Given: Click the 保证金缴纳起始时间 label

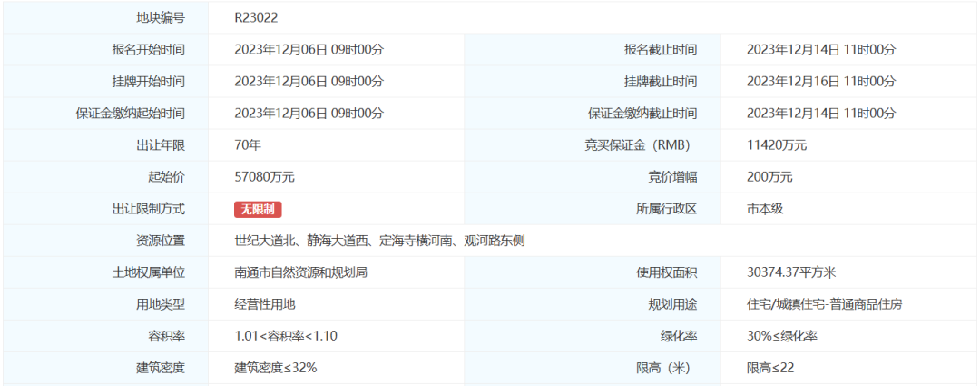Looking at the screenshot, I should (x=130, y=114).
